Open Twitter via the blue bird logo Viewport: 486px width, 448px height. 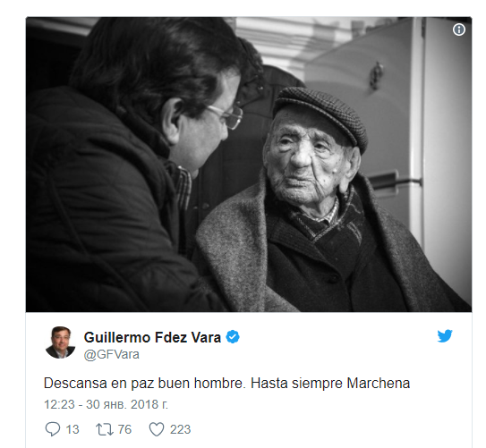coord(445,336)
